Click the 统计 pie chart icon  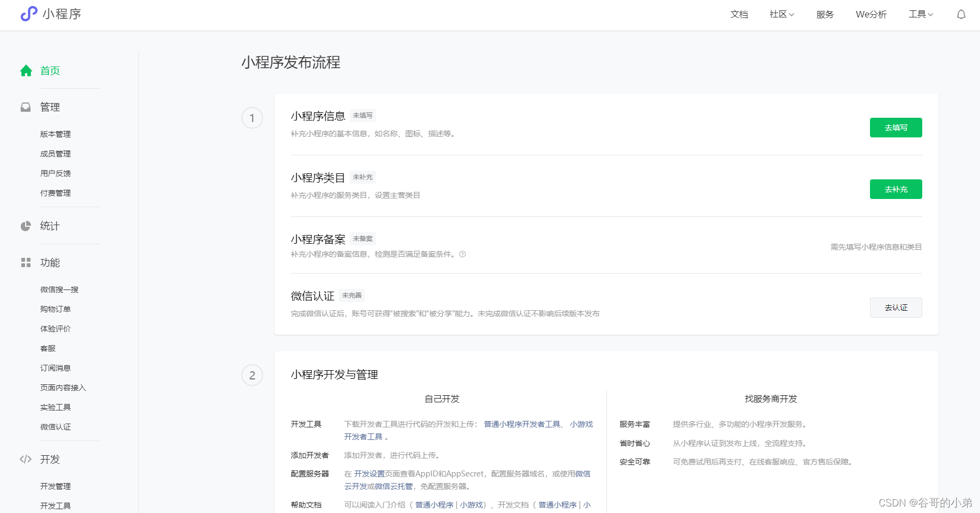point(26,226)
